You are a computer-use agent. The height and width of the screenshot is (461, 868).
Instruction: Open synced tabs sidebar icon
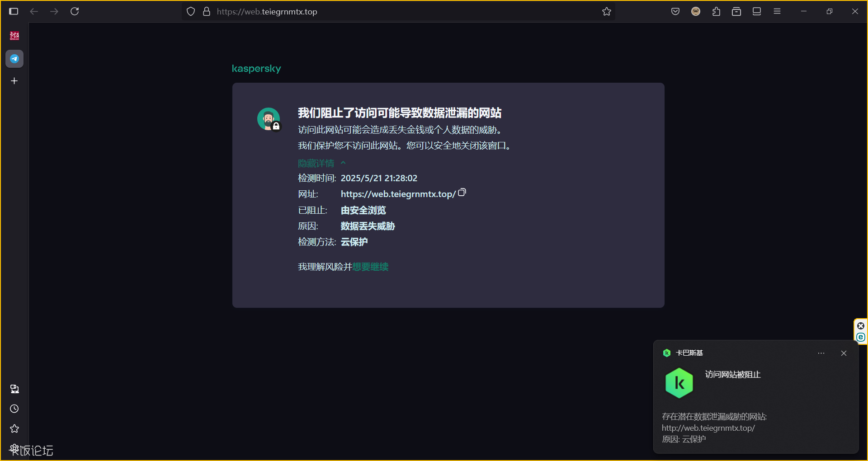tap(14, 389)
